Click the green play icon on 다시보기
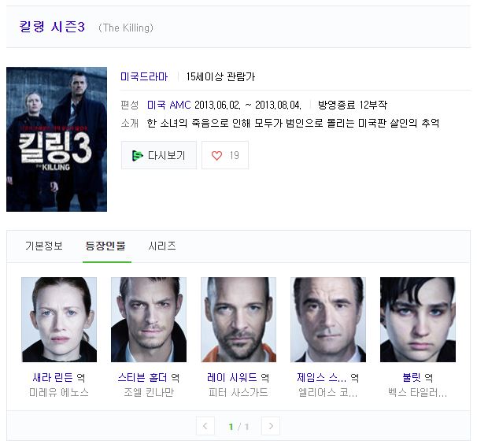477x448 pixels. [137, 156]
